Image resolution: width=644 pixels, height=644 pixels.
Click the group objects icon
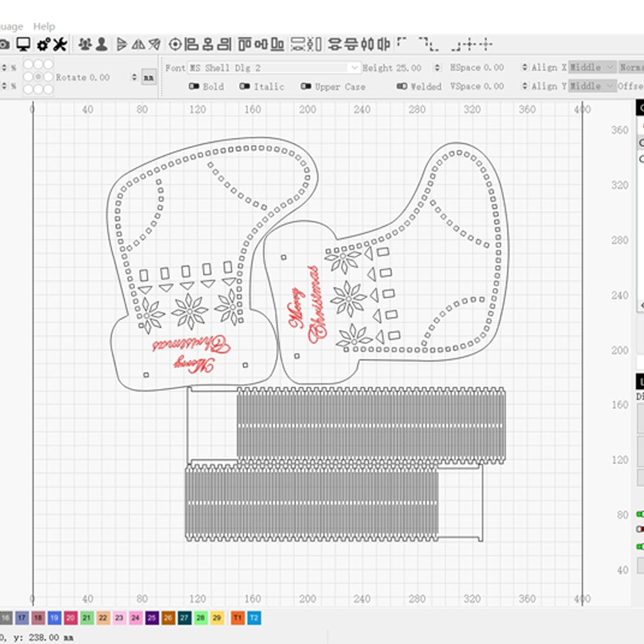coord(85,44)
